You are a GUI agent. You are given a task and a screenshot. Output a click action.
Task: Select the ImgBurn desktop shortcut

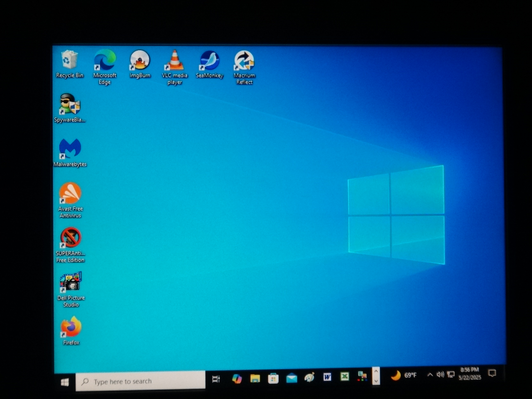(x=140, y=64)
